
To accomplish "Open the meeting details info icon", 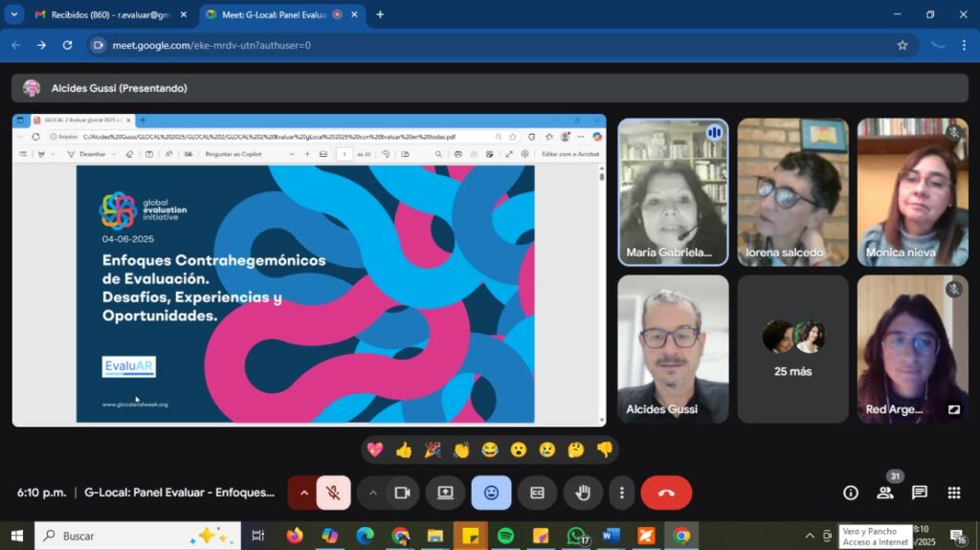I will (x=850, y=493).
